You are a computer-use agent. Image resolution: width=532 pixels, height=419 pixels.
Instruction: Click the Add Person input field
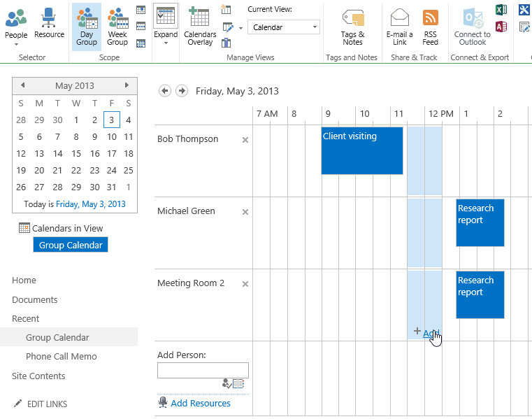[203, 370]
